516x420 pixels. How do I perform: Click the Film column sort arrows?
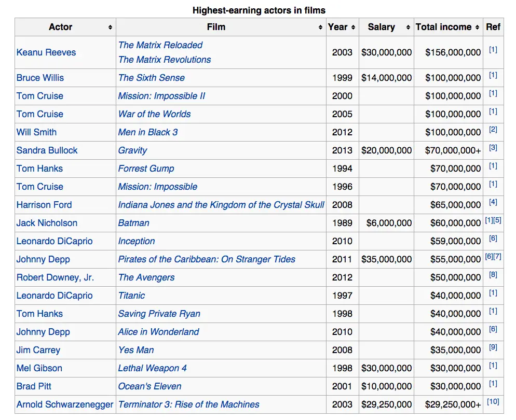coord(320,27)
